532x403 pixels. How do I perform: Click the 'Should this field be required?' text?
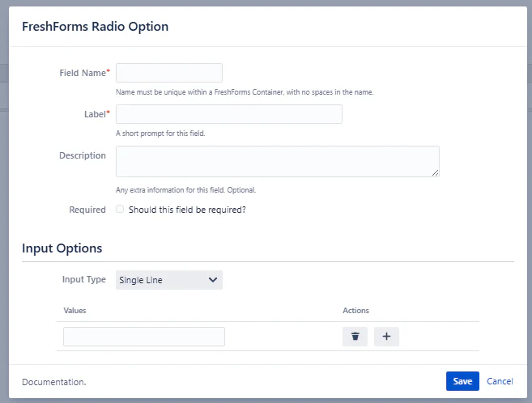tap(186, 210)
